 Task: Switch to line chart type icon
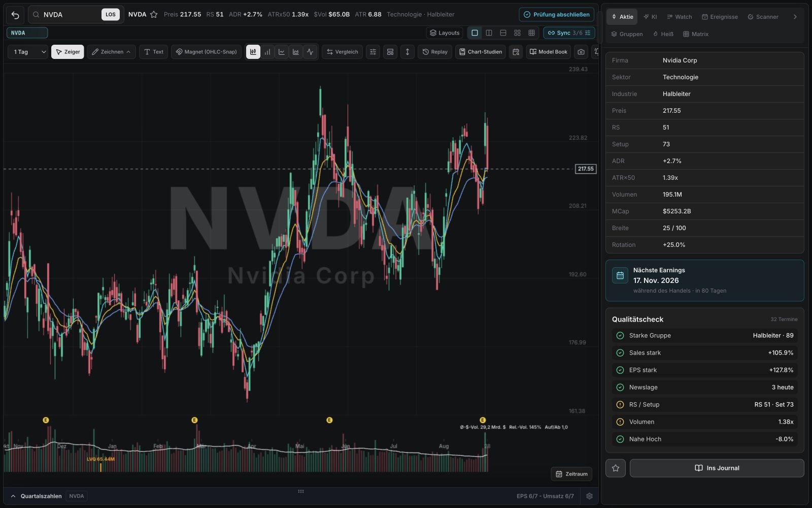[282, 52]
